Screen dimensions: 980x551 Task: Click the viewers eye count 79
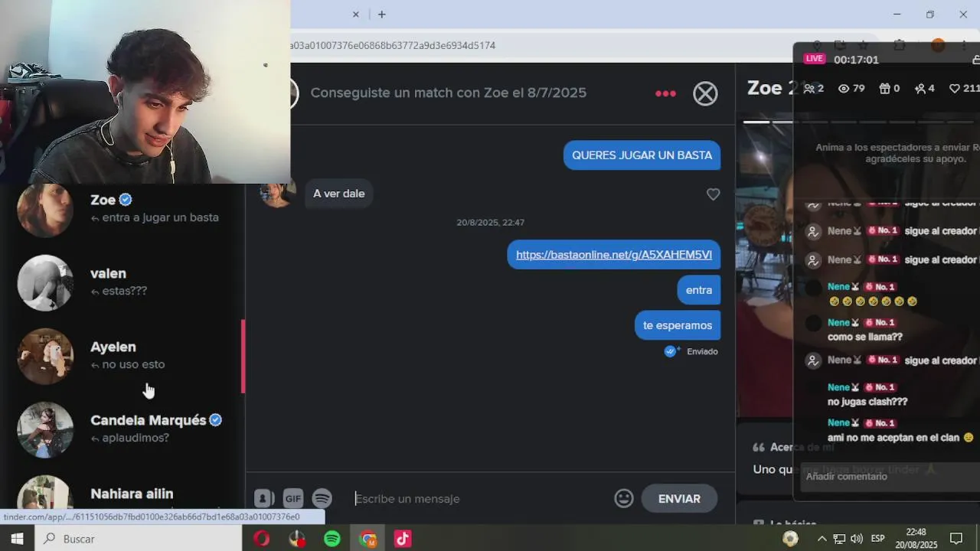(x=851, y=89)
